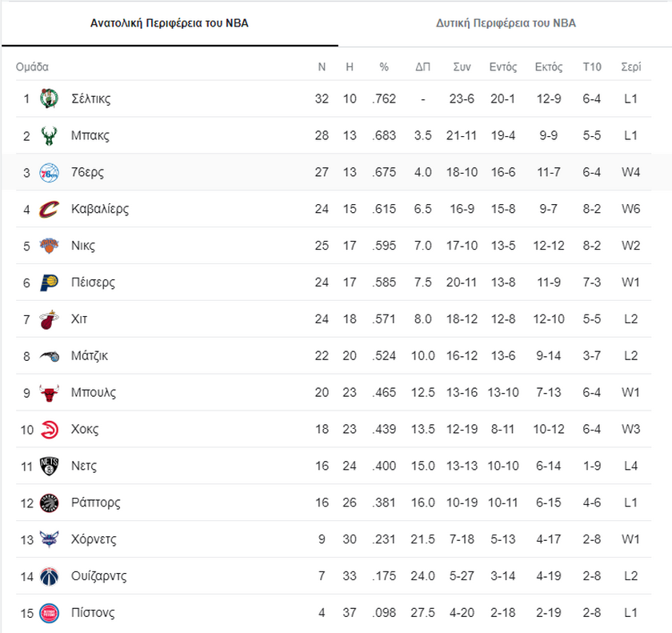Switch to Δυτική Περιφέρεια του NBA tab

pyautogui.click(x=506, y=23)
